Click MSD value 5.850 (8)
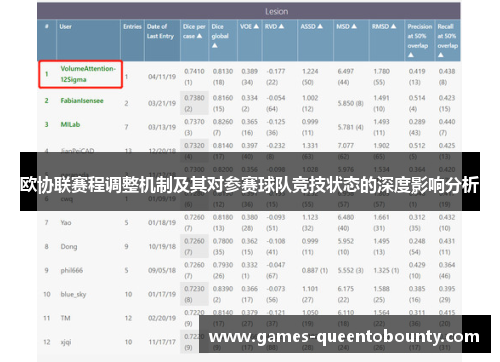This screenshot has height=362, width=500. click(x=350, y=103)
